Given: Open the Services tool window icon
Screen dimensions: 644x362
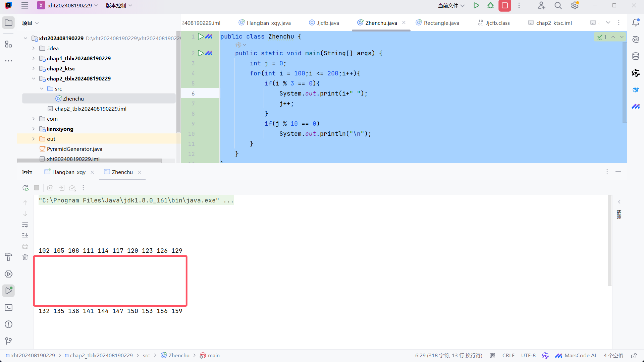Looking at the screenshot, I should point(9,274).
